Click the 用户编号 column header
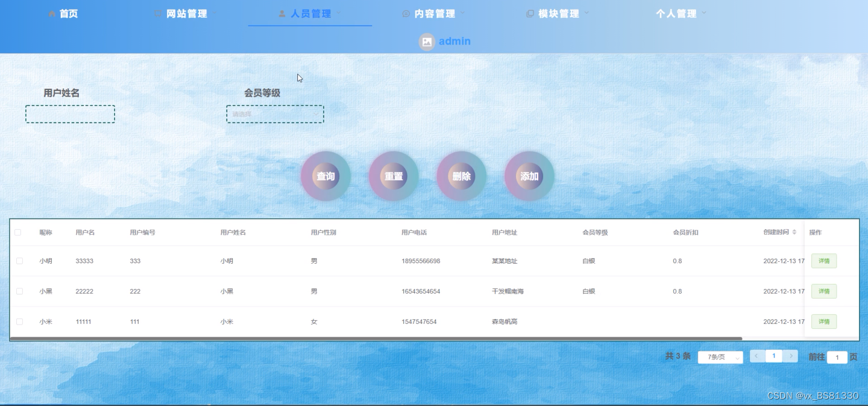This screenshot has width=868, height=406. pos(143,232)
